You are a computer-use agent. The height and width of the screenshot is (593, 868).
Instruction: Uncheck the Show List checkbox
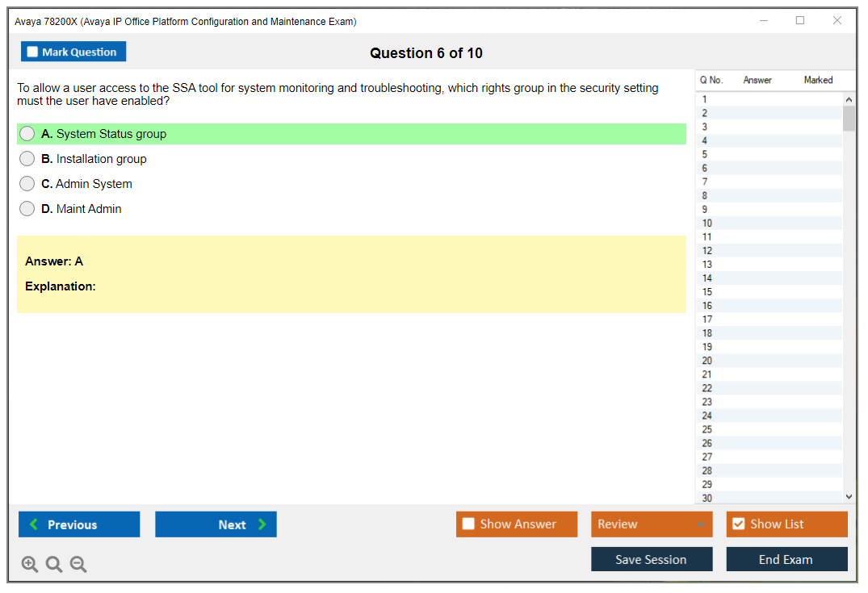(x=738, y=524)
